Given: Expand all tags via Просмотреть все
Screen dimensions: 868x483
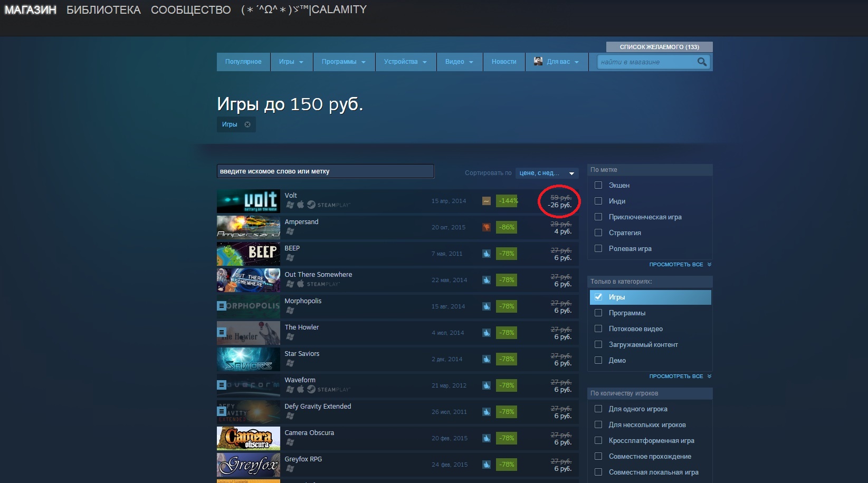Looking at the screenshot, I should pos(680,265).
